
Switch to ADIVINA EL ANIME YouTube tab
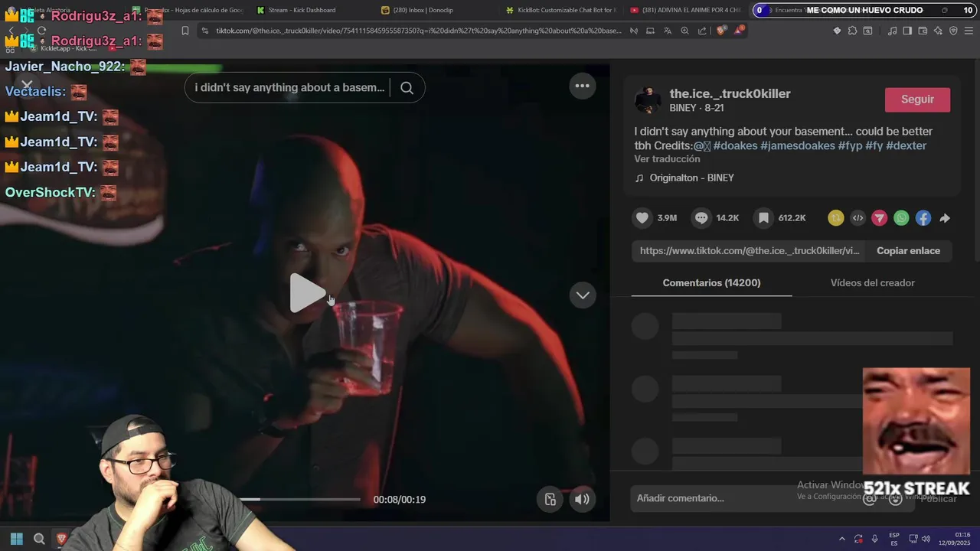685,10
